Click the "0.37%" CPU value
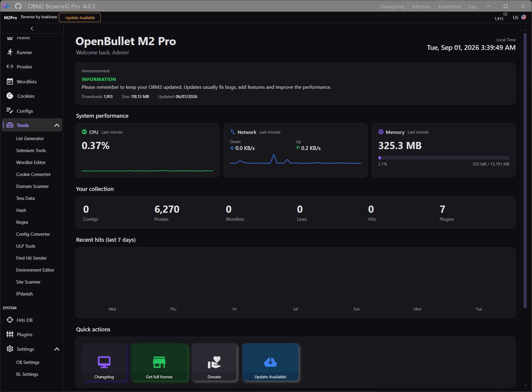Screen dimensions: 532x392 tap(96, 146)
